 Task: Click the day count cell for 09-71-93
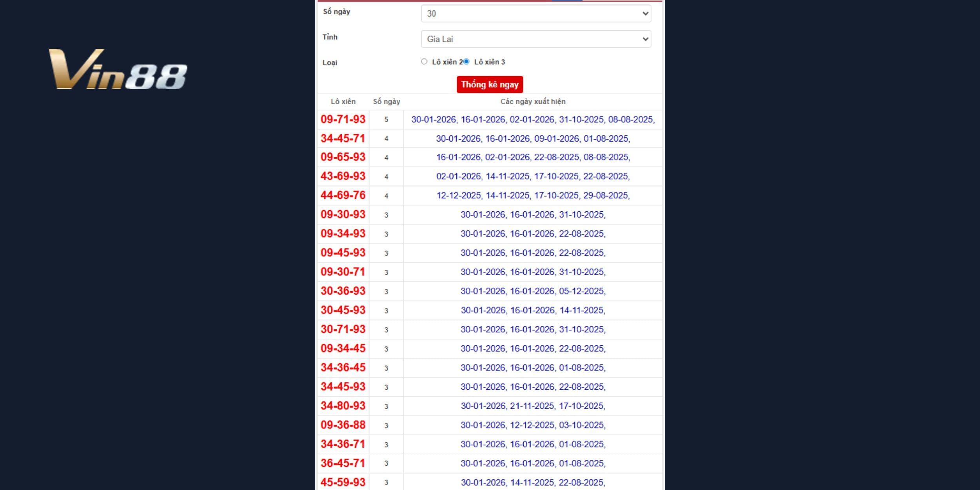[x=386, y=120]
